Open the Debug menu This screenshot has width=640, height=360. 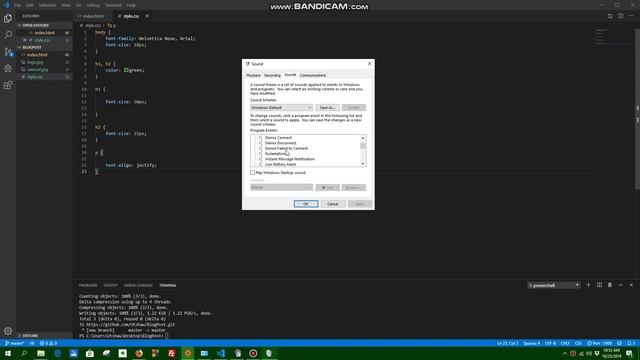click(x=93, y=5)
